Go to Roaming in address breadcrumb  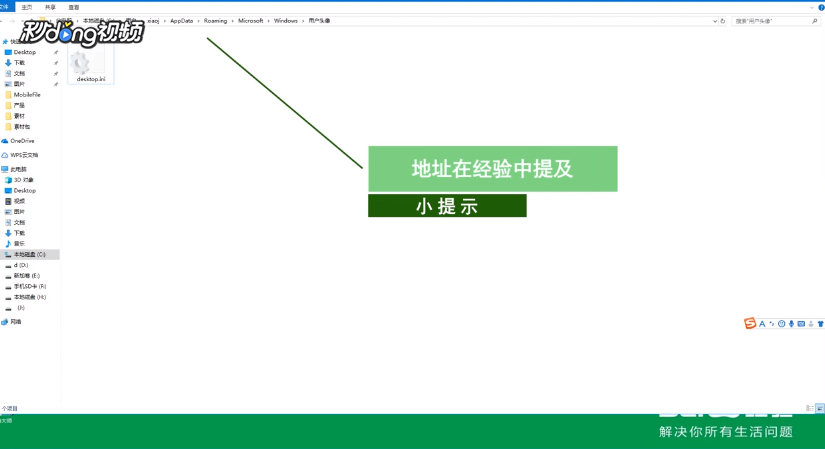(x=215, y=21)
